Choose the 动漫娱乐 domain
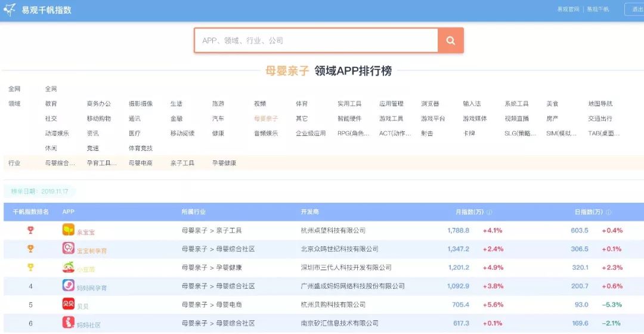Screen dimensions: 644x334 (57, 133)
